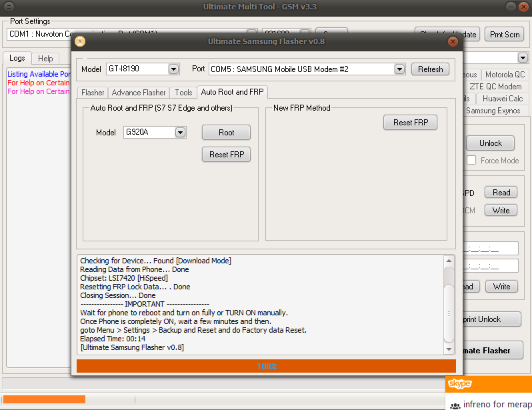Image resolution: width=532 pixels, height=410 pixels.
Task: Click the Write button above print Unlock
Action: [501, 287]
